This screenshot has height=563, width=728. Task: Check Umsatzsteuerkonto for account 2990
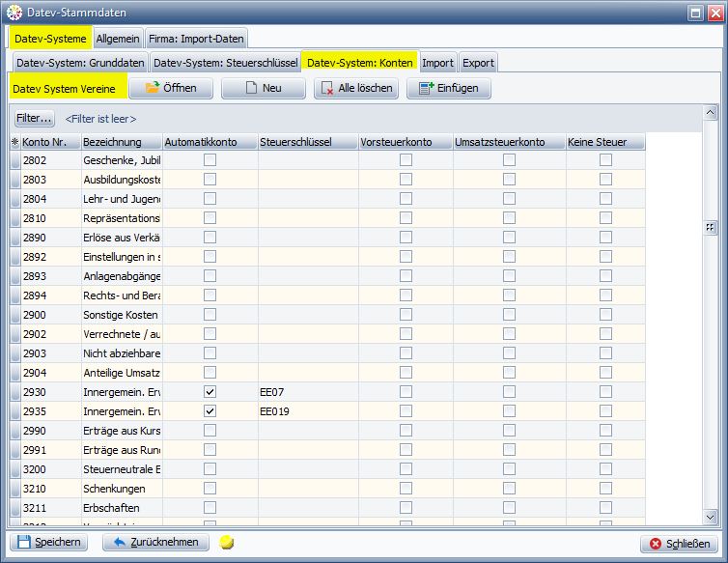tap(510, 431)
